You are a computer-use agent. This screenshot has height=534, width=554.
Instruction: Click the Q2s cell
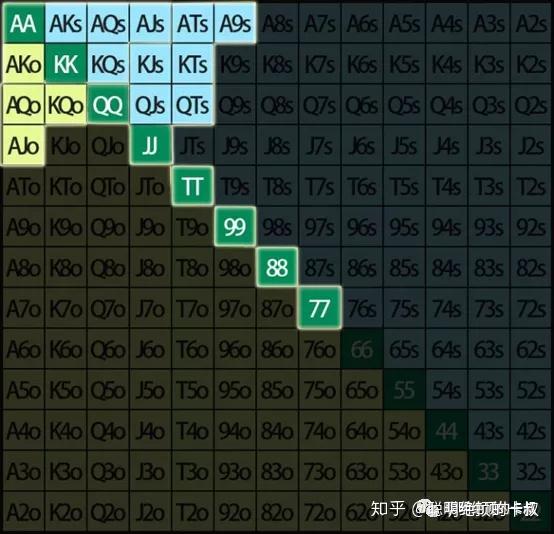(x=531, y=105)
